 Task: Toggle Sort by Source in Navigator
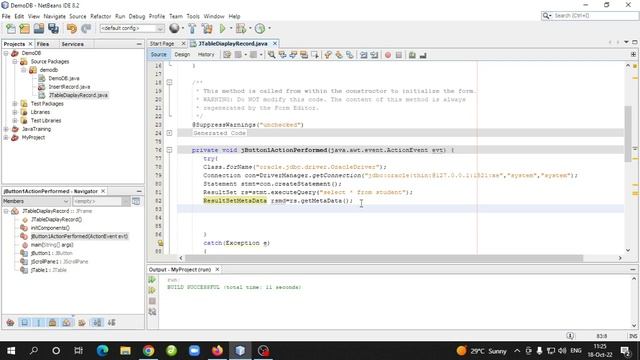111,323
